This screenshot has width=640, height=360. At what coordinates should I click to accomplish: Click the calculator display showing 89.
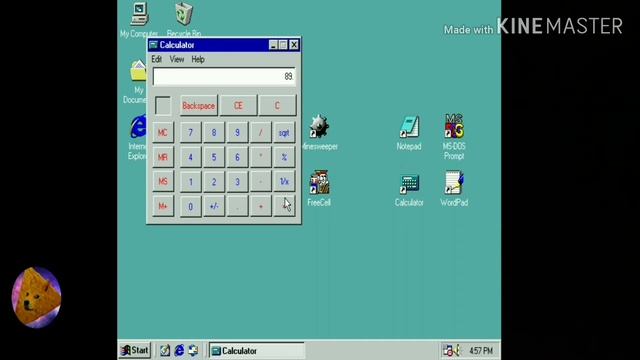[224, 76]
